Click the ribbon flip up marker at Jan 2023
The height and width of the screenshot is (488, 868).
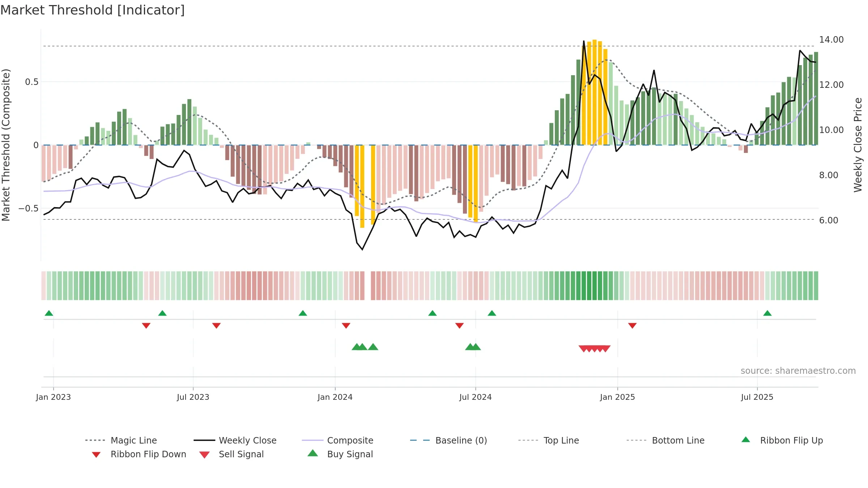(x=49, y=313)
